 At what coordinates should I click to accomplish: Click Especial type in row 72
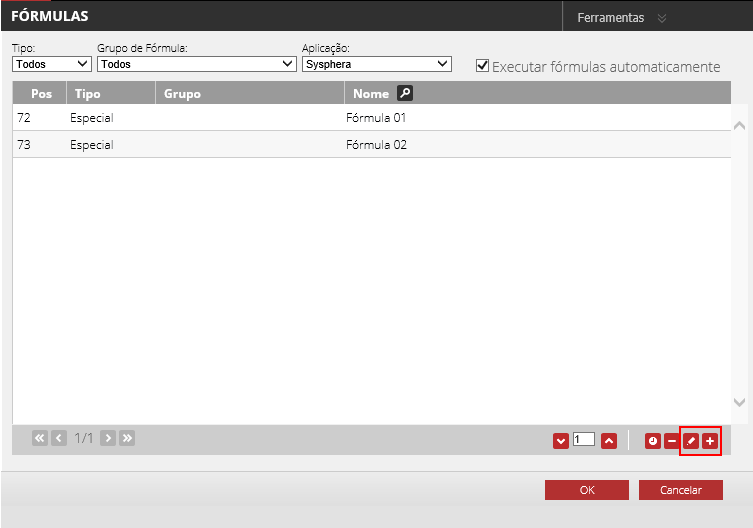(x=92, y=118)
